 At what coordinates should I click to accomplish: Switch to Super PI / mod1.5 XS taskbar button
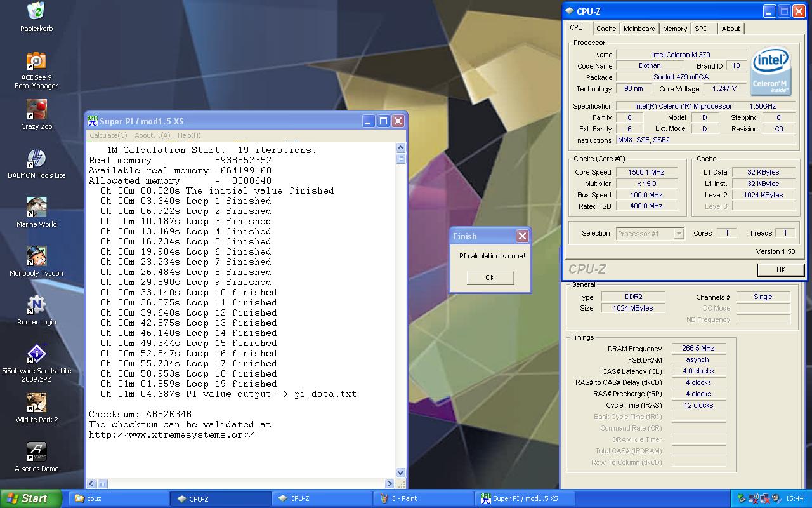tap(525, 498)
